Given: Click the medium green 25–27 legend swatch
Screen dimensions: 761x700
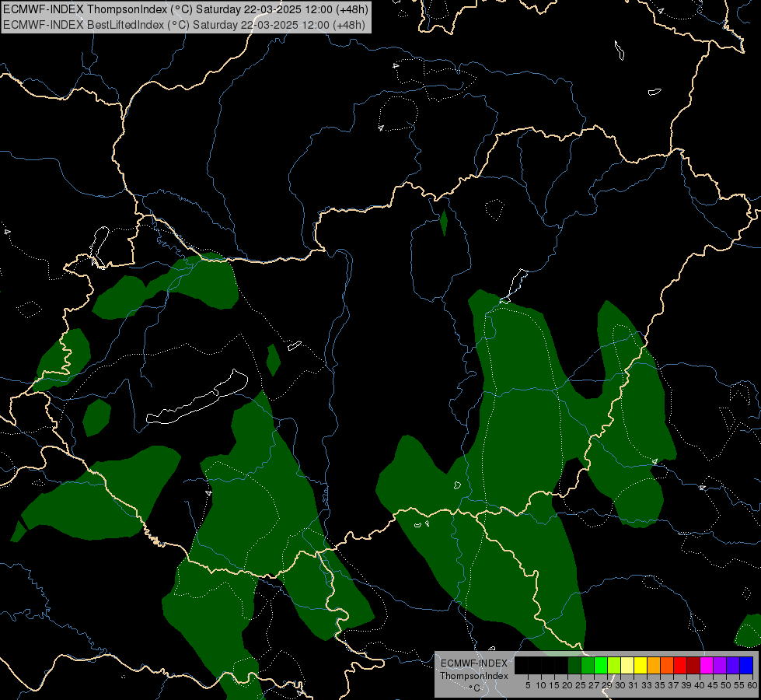Looking at the screenshot, I should (x=588, y=665).
